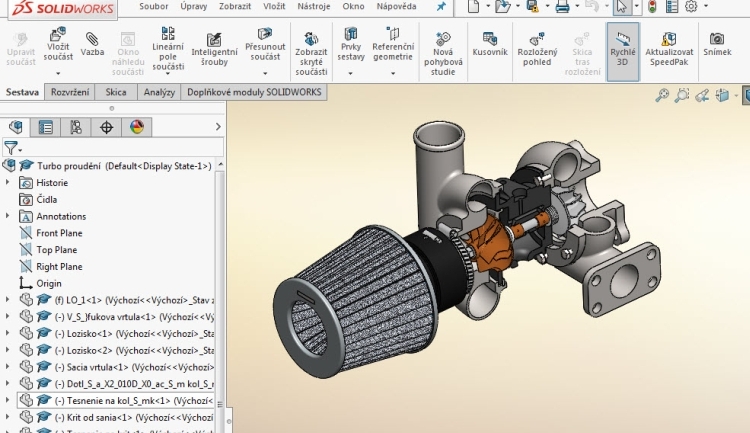The height and width of the screenshot is (433, 750).
Task: Open DimXpertManager crosshair tab icon
Action: (106, 127)
